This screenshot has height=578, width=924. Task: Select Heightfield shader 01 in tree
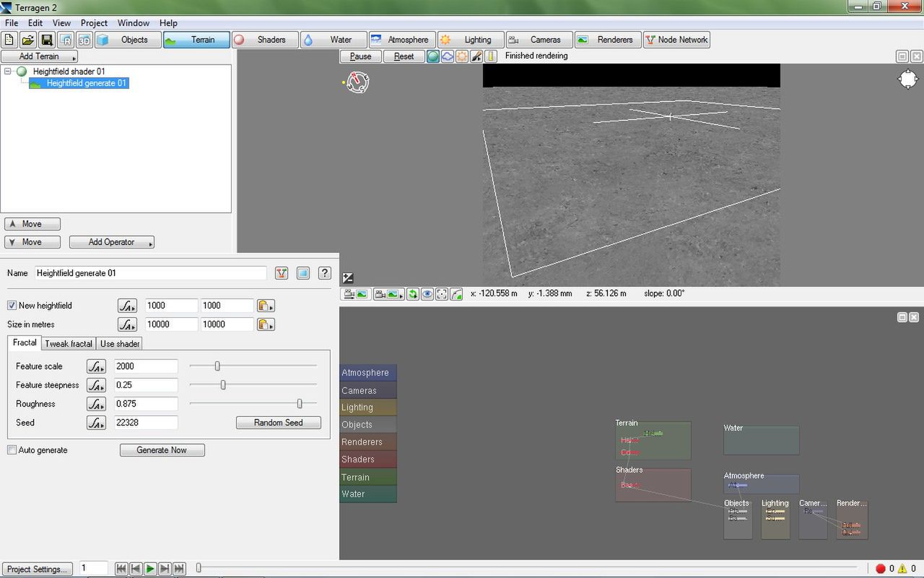pos(69,72)
